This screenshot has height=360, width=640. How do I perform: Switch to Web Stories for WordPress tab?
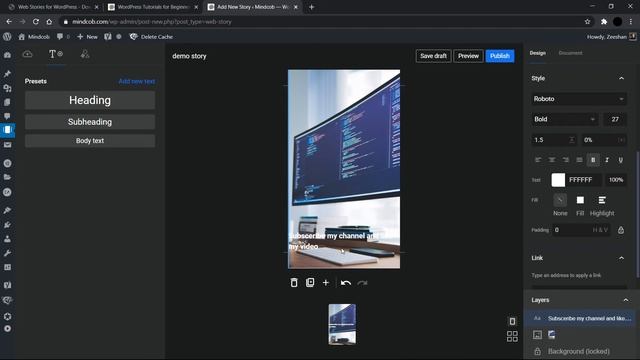tap(53, 7)
